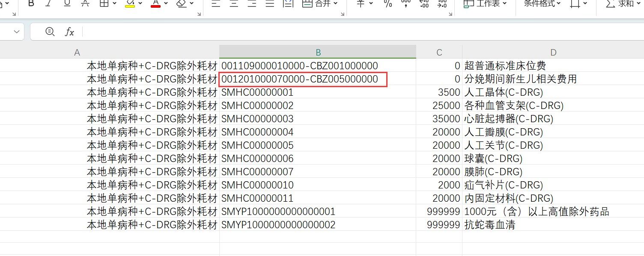Open font settings dialog launcher

point(199,15)
